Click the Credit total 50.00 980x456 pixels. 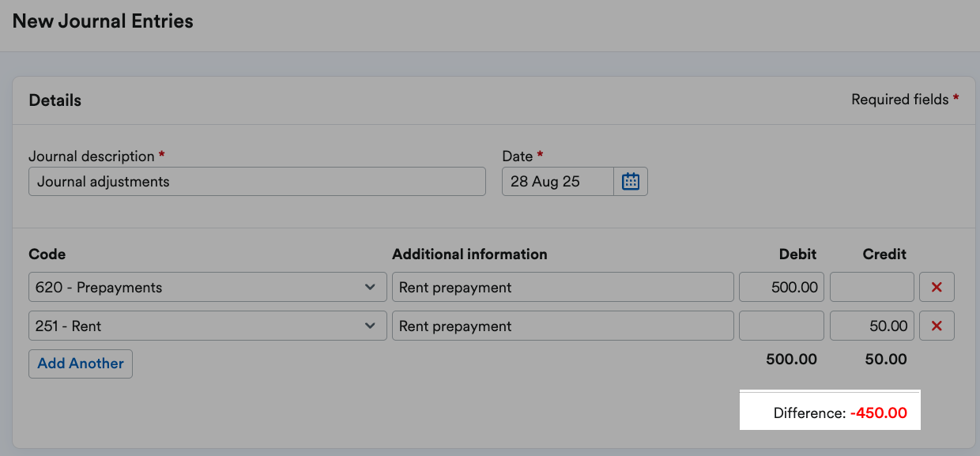pyautogui.click(x=886, y=360)
